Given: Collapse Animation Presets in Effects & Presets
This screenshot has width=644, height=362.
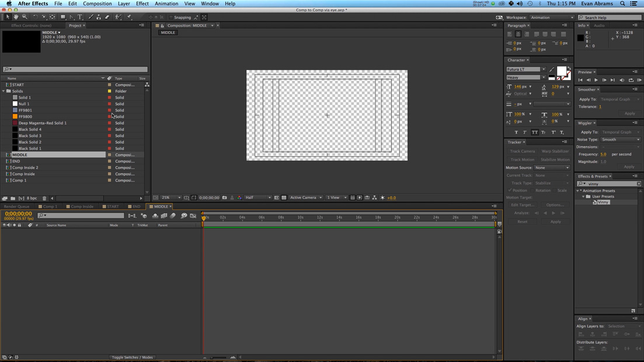Looking at the screenshot, I should click(x=578, y=191).
